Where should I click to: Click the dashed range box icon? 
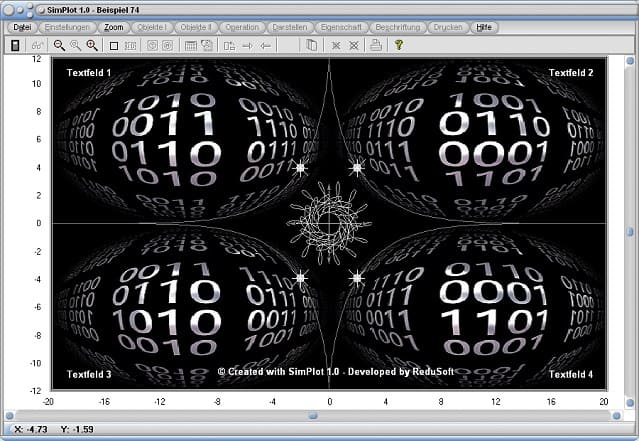tap(130, 46)
